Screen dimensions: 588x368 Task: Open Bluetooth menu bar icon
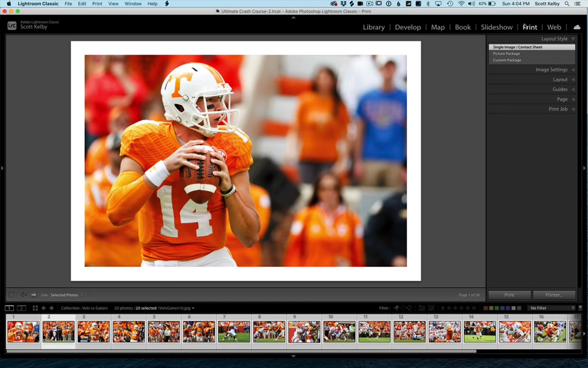click(428, 4)
